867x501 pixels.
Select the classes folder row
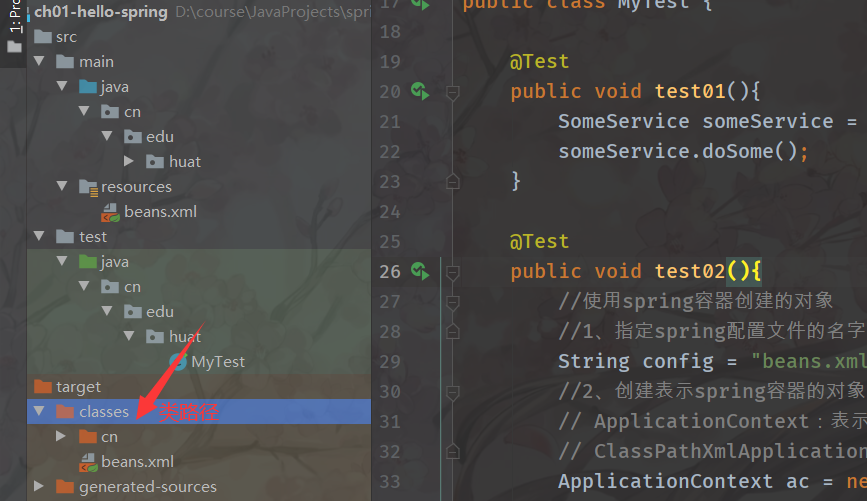(199, 411)
